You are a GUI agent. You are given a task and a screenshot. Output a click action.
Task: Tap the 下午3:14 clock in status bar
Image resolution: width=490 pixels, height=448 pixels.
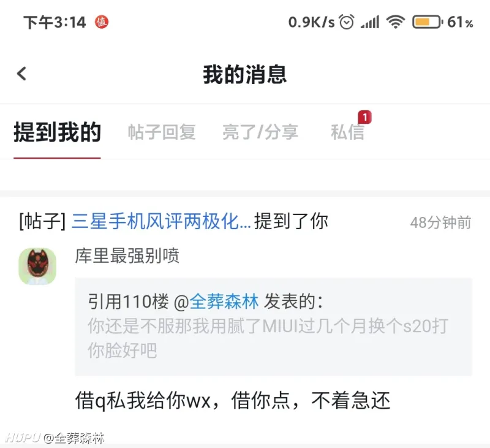[x=55, y=23]
